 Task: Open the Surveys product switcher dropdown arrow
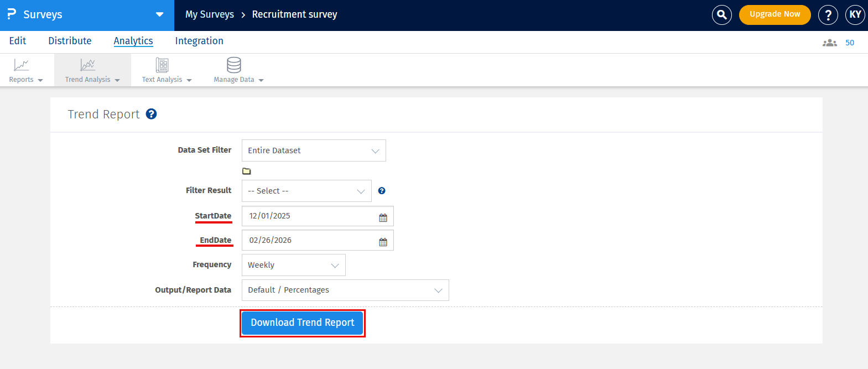coord(159,14)
